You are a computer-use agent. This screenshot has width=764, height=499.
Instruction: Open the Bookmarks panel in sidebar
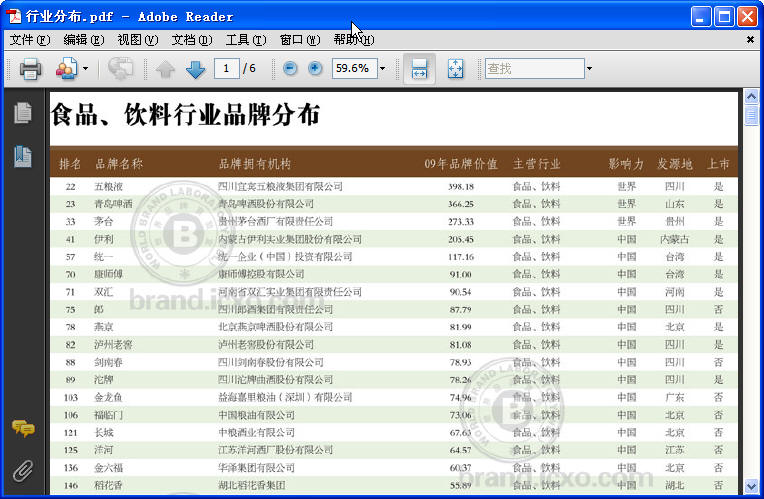[23, 156]
